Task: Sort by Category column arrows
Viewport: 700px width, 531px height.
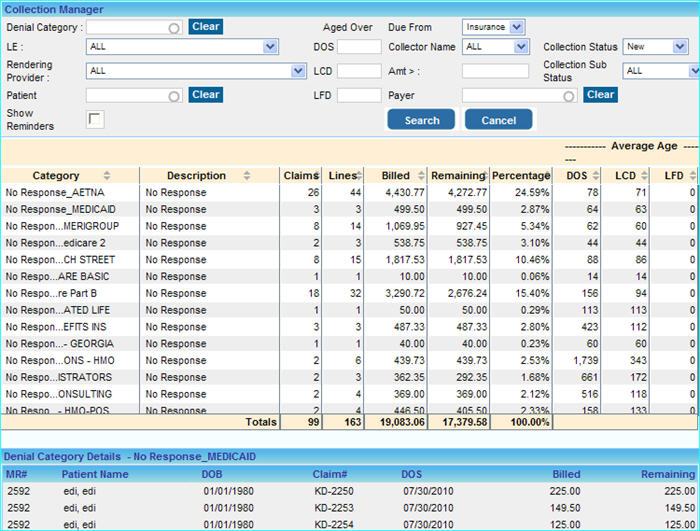Action: [x=107, y=176]
